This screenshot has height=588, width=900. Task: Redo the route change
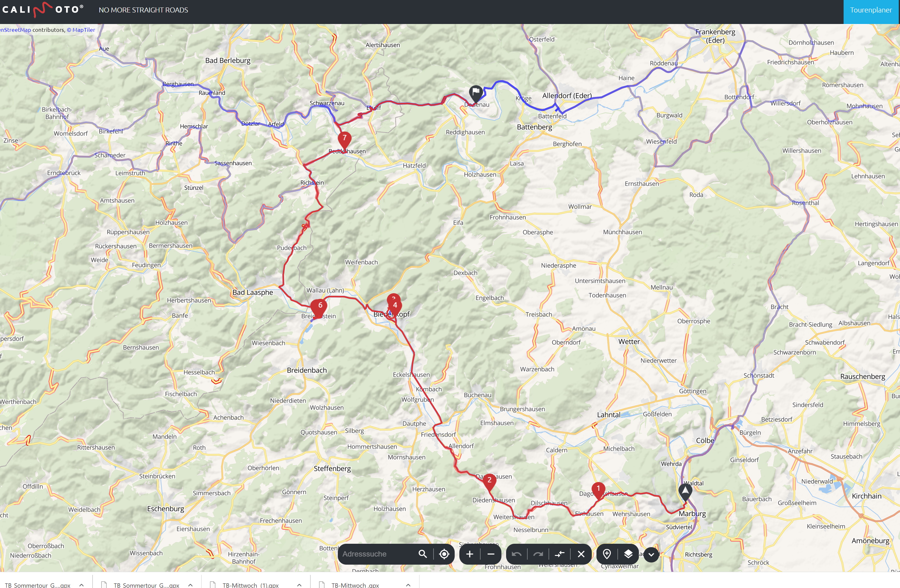538,554
